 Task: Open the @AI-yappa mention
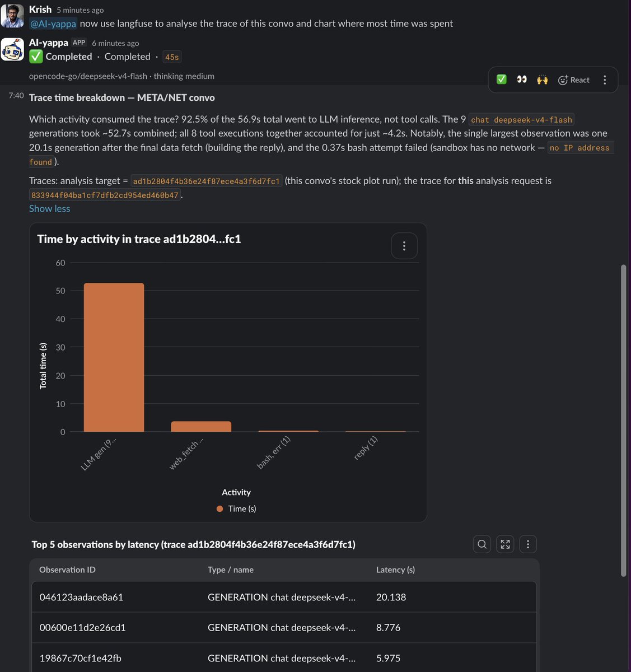(x=53, y=24)
